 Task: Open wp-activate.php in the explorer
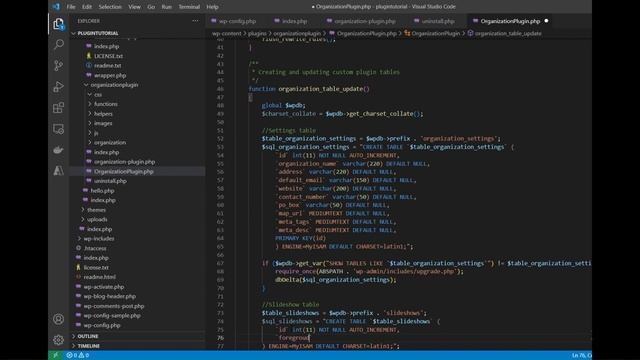click(x=104, y=287)
